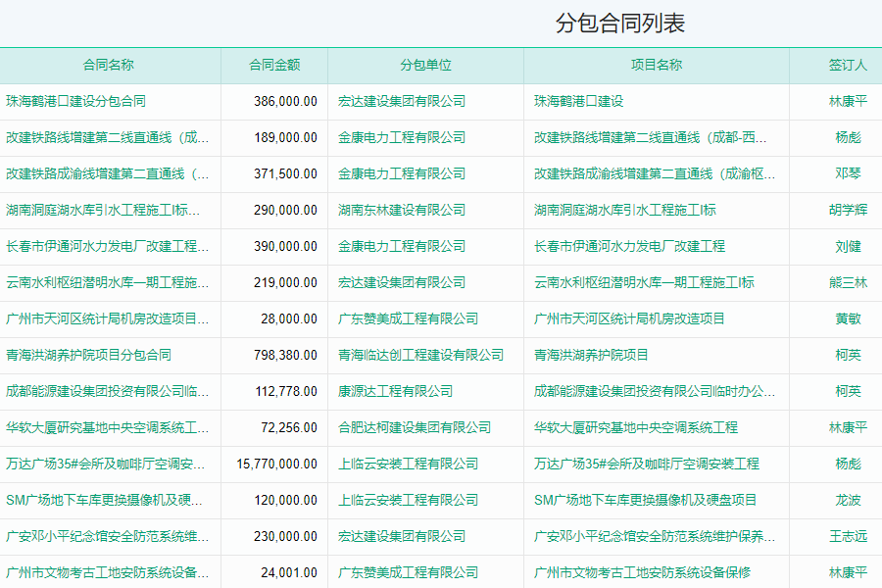Click 青海临达创工程建设有限公司 subcontractor
The image size is (882, 588).
point(420,355)
